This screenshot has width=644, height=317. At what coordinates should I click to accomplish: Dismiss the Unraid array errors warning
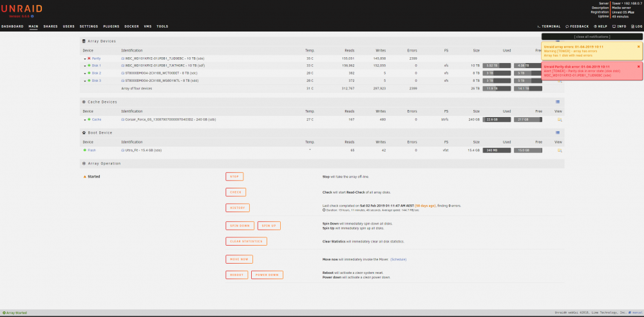[638, 47]
